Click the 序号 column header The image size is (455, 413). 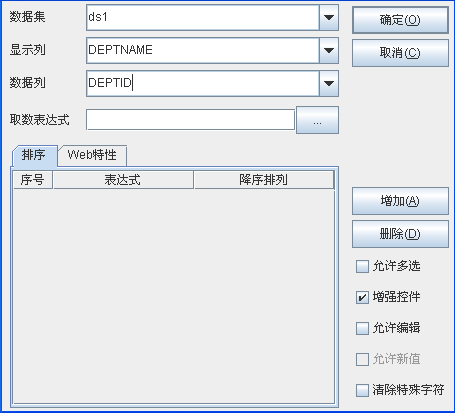[x=33, y=180]
